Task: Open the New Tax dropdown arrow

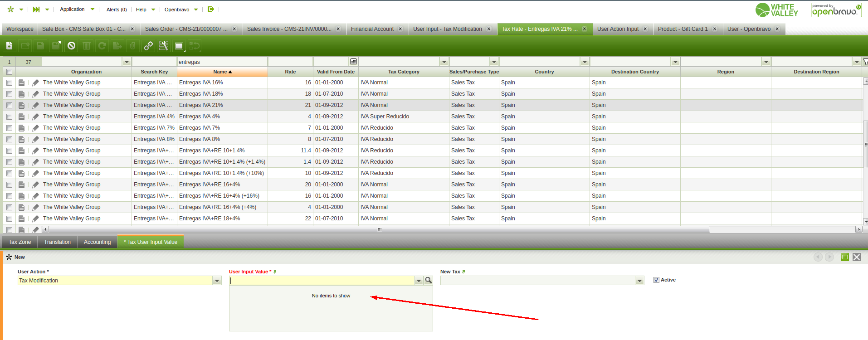Action: pos(639,281)
